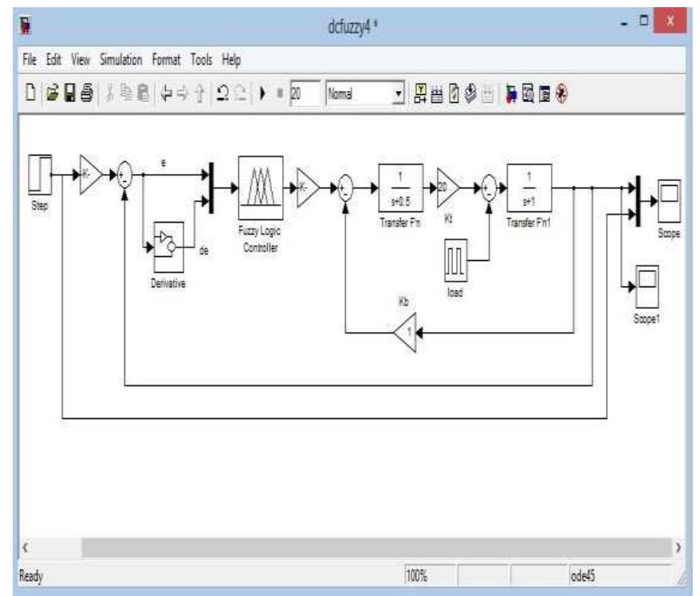This screenshot has width=700, height=596.
Task: Select the first sum block producing e
Action: click(124, 175)
